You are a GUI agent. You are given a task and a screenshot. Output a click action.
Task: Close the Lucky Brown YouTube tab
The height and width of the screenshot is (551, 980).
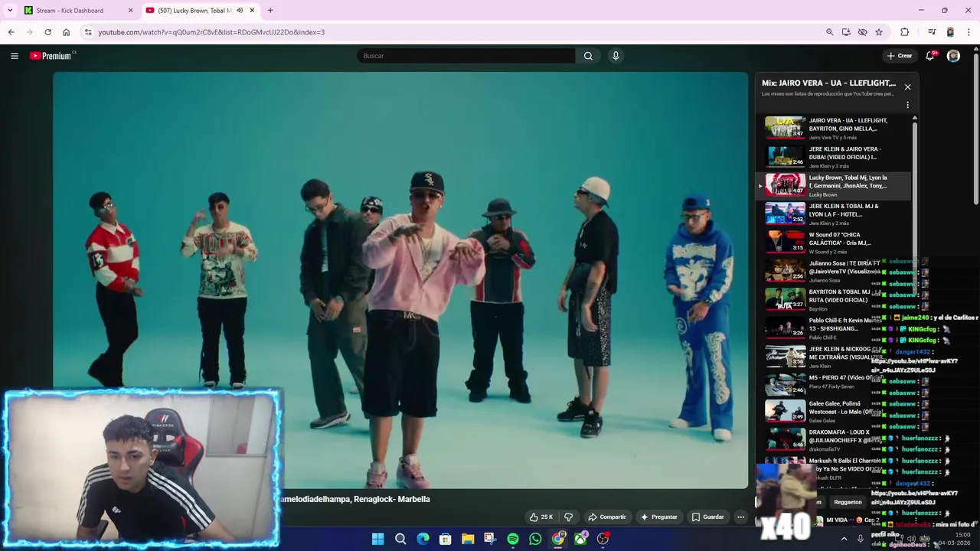click(x=252, y=11)
